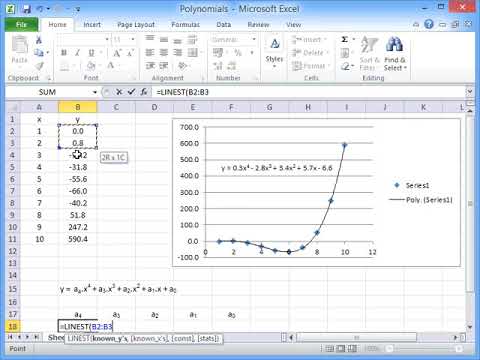Click the Insert Function fx icon
Screen dimensions: 480x360
pos(144,92)
